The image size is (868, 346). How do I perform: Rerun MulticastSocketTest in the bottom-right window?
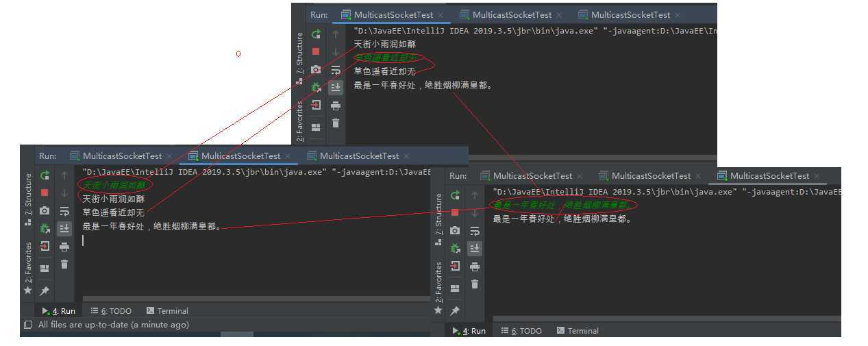[455, 195]
